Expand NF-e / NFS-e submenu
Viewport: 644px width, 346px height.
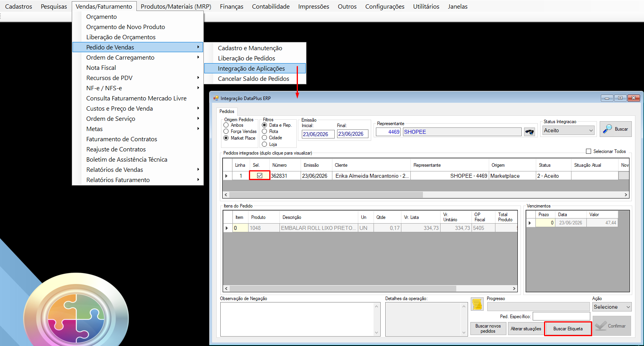pyautogui.click(x=138, y=88)
